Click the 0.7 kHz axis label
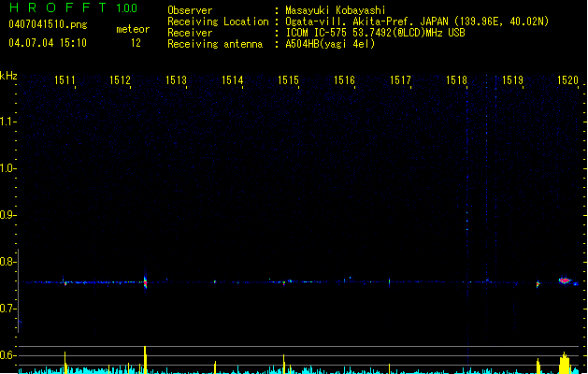The height and width of the screenshot is (374, 588). point(7,309)
